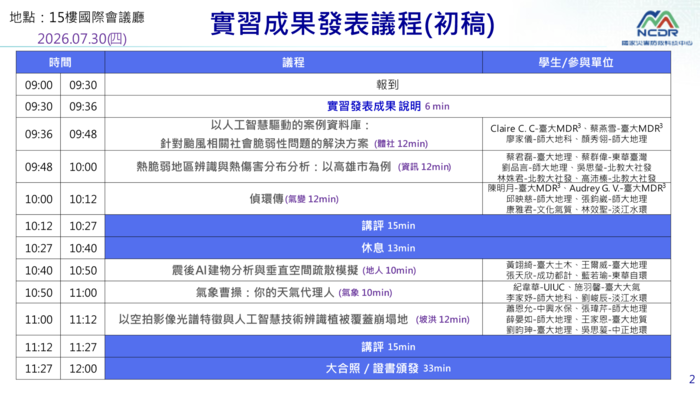
Task: Click 以空拍影像光譜特徵與人工智慧技術辨識植被覆蓋崩塌地
Action: click(263, 319)
